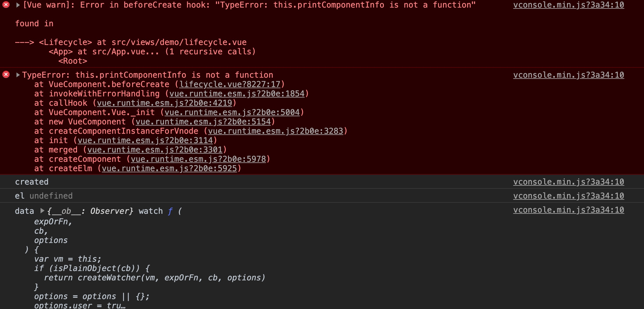The image size is (644, 309).
Task: Open vue.runtime.esm.js?2b0e:5154 link
Action: click(x=203, y=122)
